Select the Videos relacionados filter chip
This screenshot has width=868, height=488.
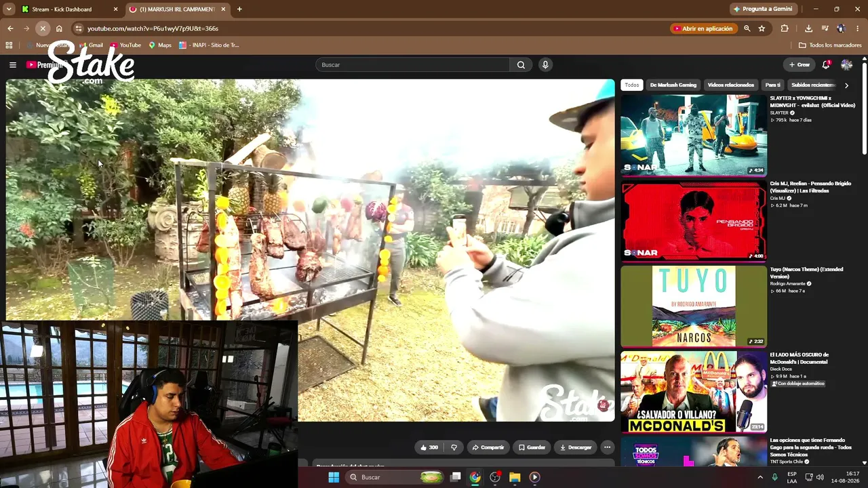pos(731,85)
